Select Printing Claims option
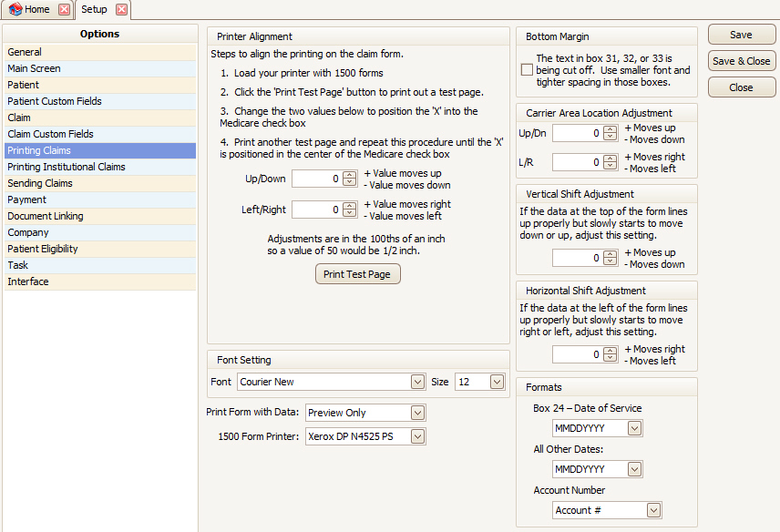 [100, 150]
